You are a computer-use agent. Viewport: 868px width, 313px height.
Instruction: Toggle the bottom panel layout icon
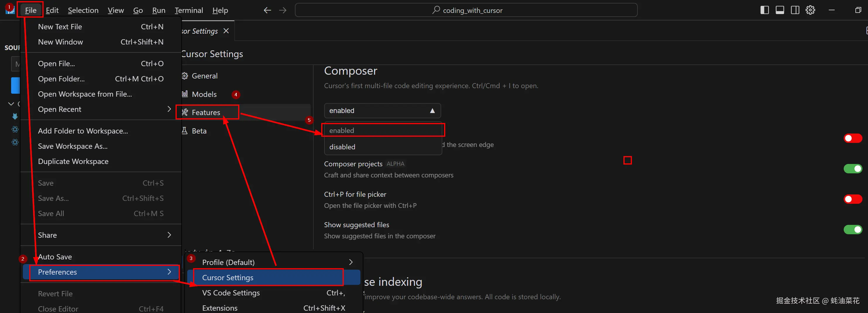(x=780, y=10)
